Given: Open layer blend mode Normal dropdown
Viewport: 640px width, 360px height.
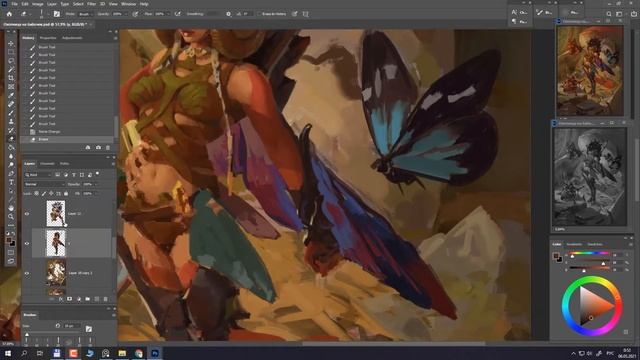Looking at the screenshot, I should [44, 184].
